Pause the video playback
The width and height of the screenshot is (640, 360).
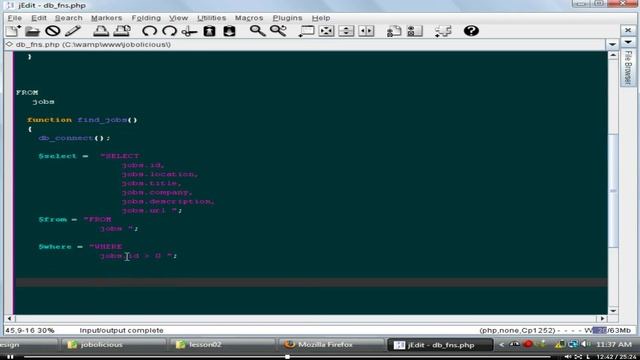tap(11, 357)
